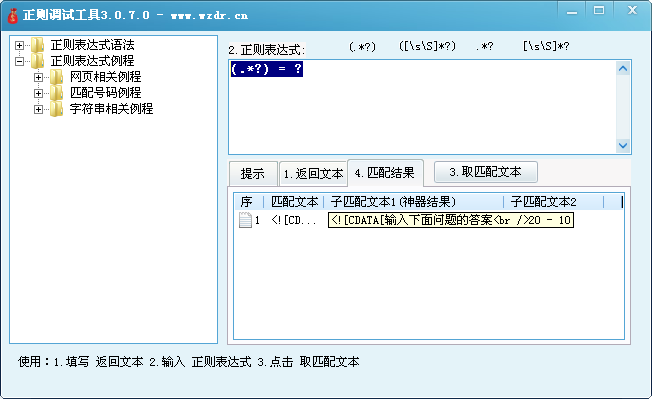
Task: Click the 子匹配文本2 column header
Action: [x=553, y=202]
